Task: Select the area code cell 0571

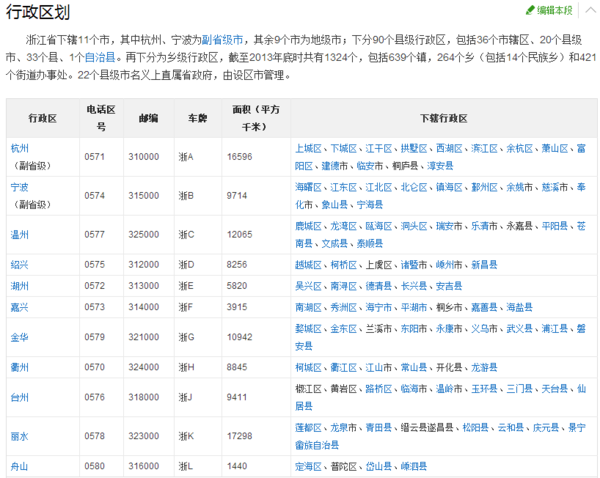Action: coord(95,157)
